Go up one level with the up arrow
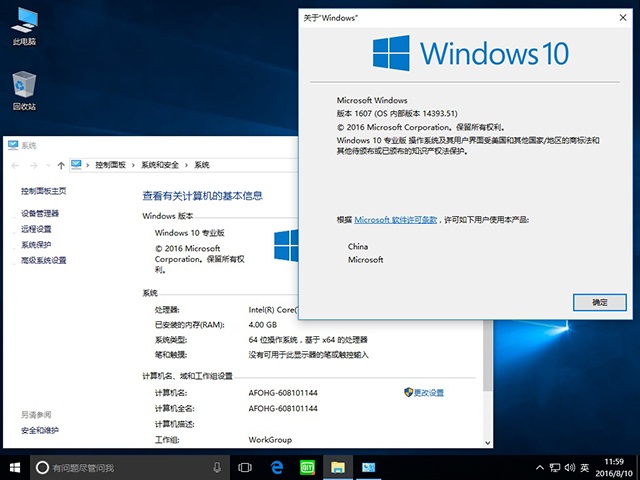This screenshot has width=640, height=480. [x=62, y=164]
